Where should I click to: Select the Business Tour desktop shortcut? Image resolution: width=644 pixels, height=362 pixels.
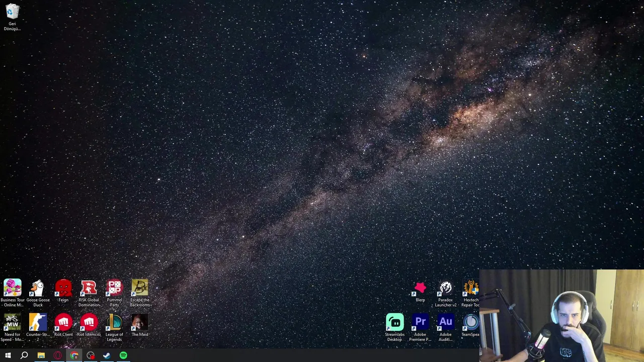[x=13, y=293]
